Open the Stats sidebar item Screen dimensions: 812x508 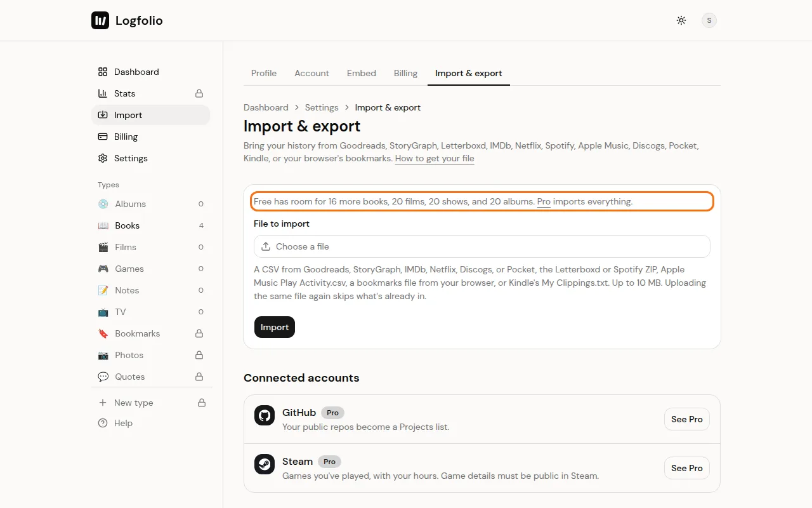(x=150, y=93)
